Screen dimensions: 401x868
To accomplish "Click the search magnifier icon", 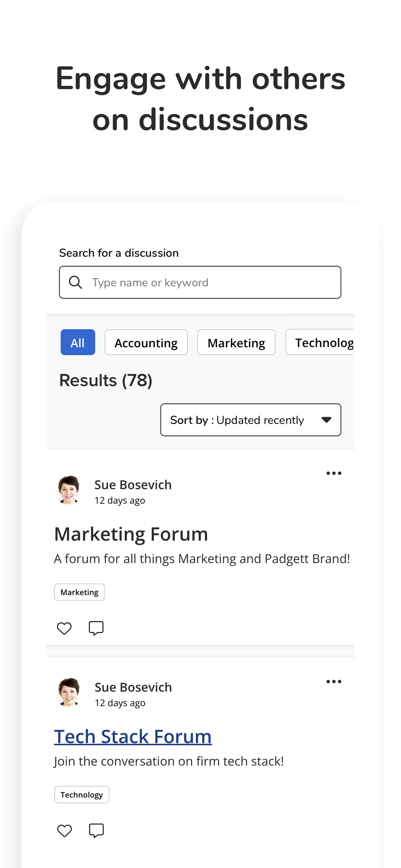I will coord(75,282).
